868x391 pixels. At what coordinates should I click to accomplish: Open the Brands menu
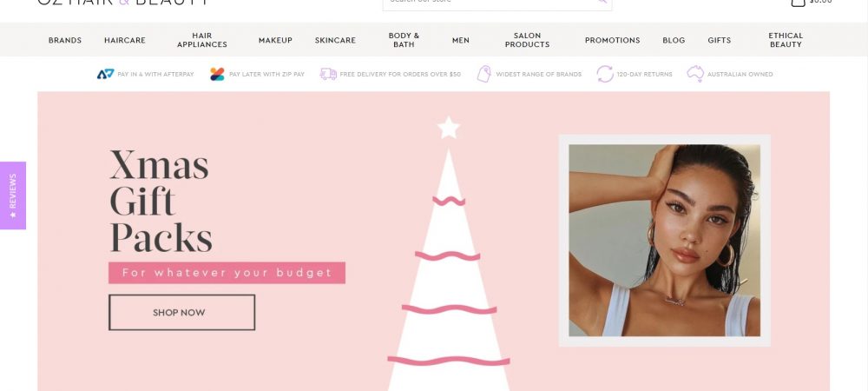pos(65,40)
